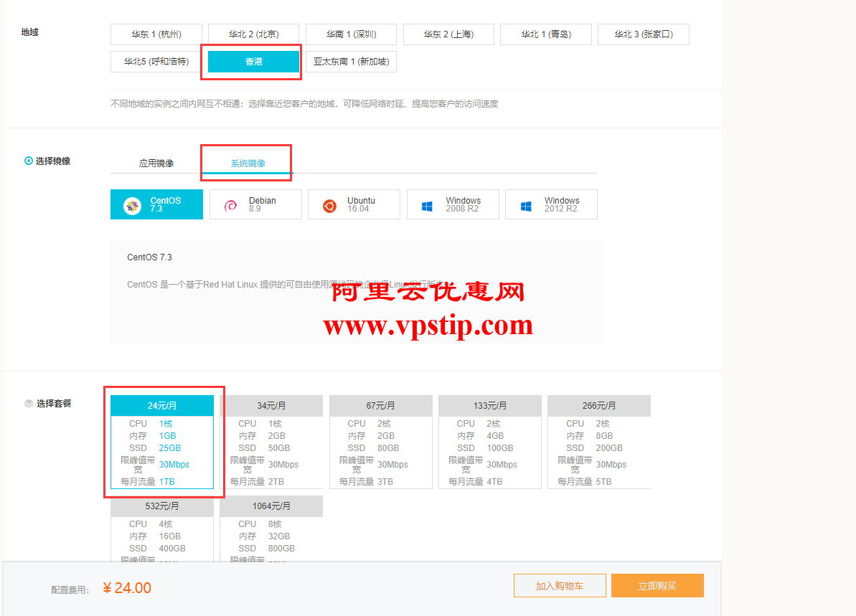Select the 华东 1 (杭州) region
Screen dimensions: 856x616
coord(156,34)
